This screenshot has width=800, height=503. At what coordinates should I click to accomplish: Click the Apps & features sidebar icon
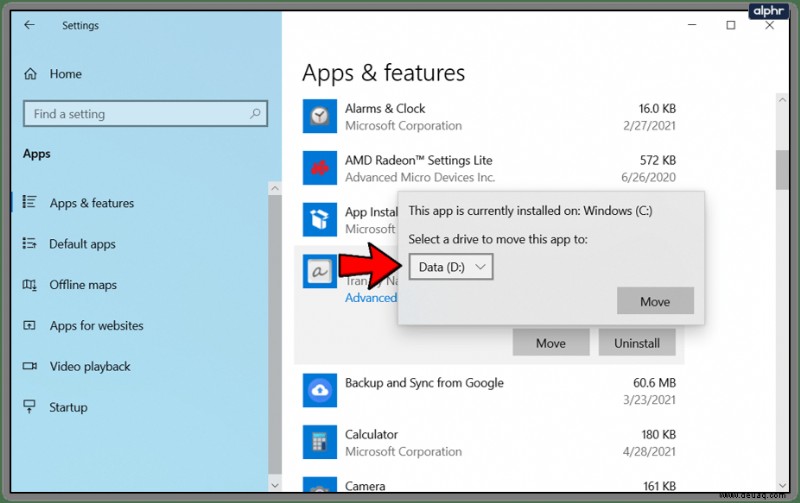(29, 202)
